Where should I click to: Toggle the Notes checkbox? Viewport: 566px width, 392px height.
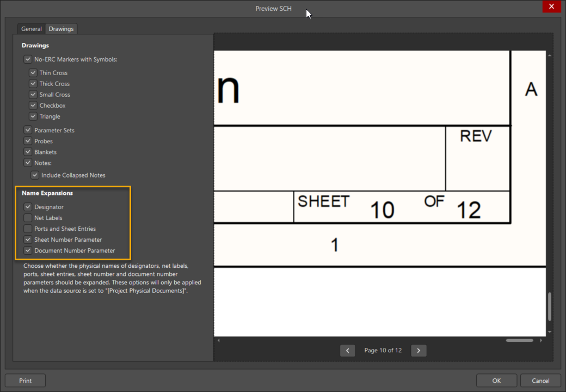pos(28,163)
